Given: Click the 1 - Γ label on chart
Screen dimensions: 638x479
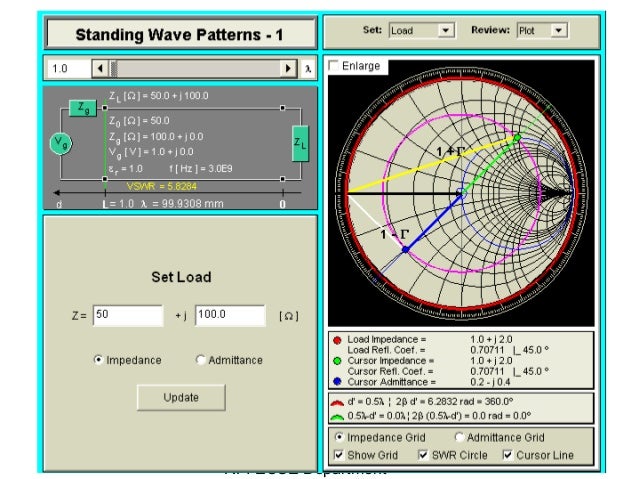Looking at the screenshot, I should [395, 234].
